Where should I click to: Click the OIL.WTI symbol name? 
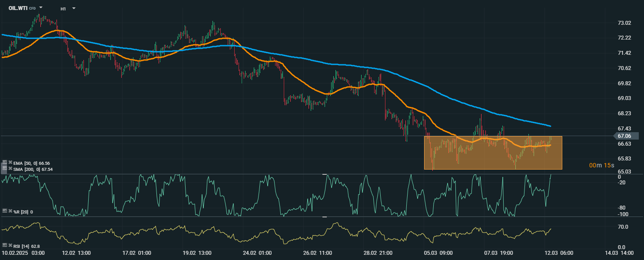[x=18, y=8]
